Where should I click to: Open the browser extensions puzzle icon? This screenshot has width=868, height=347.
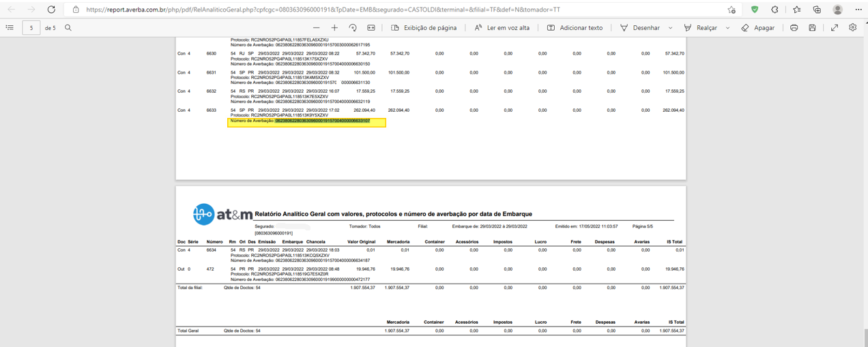click(775, 10)
